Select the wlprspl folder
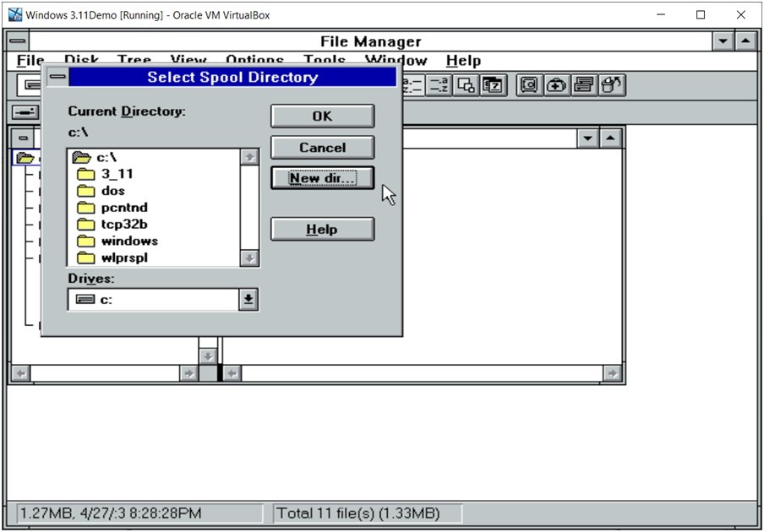The image size is (764, 532). [x=154, y=258]
